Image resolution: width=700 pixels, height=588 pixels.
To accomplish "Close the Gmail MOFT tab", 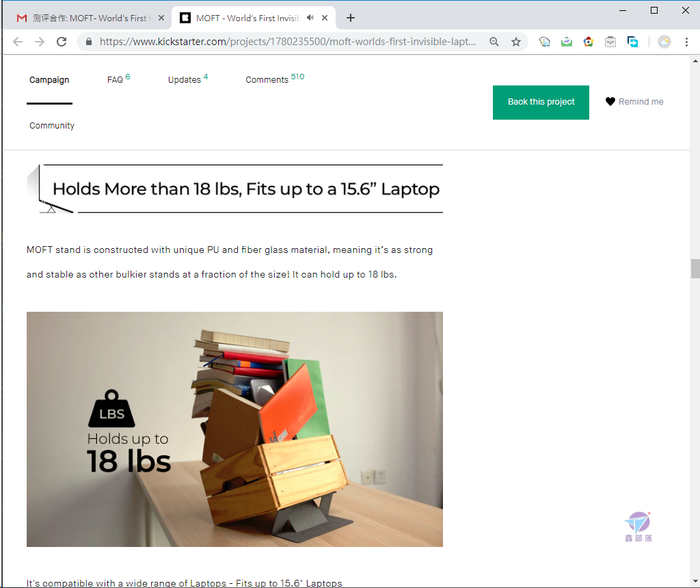I will click(x=161, y=18).
